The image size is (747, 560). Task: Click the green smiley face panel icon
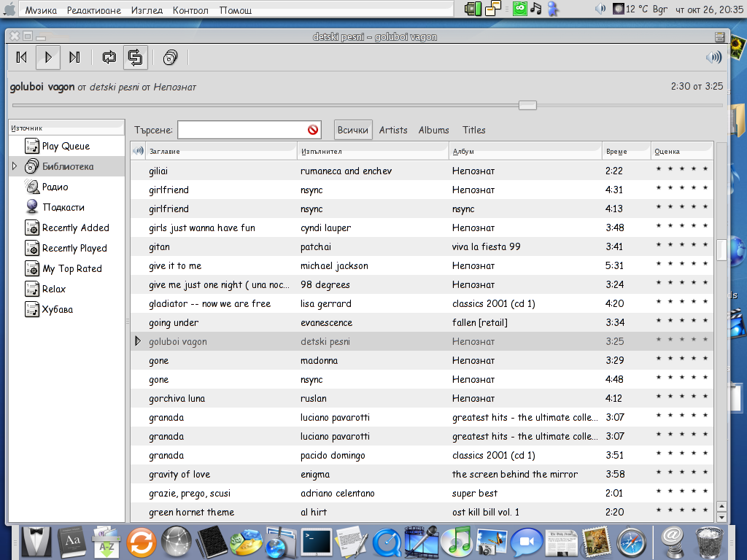[x=519, y=9]
